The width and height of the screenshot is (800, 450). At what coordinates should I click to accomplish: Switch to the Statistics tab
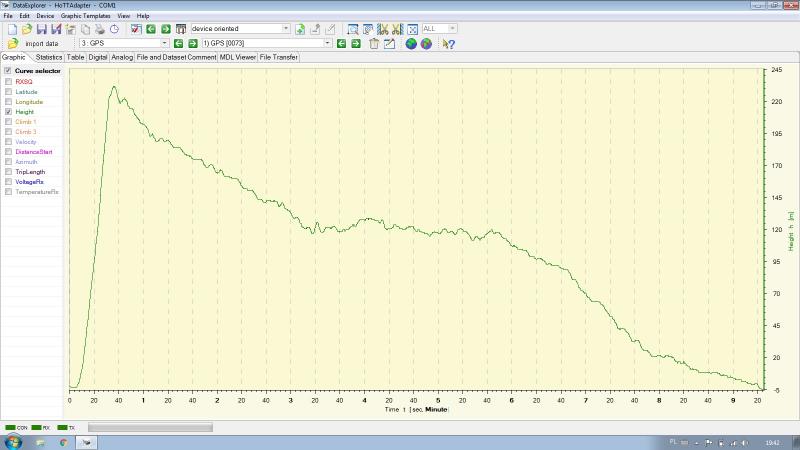(49, 57)
